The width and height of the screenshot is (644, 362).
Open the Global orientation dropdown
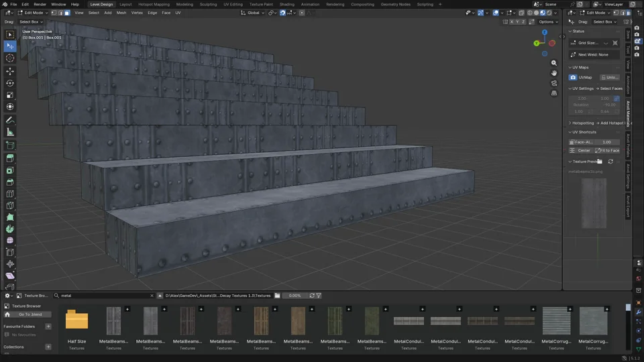(x=252, y=13)
